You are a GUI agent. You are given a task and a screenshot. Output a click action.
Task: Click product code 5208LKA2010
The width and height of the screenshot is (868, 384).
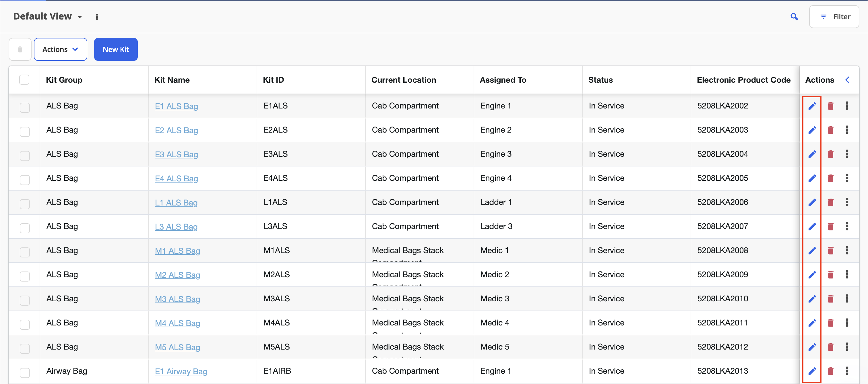pos(722,298)
